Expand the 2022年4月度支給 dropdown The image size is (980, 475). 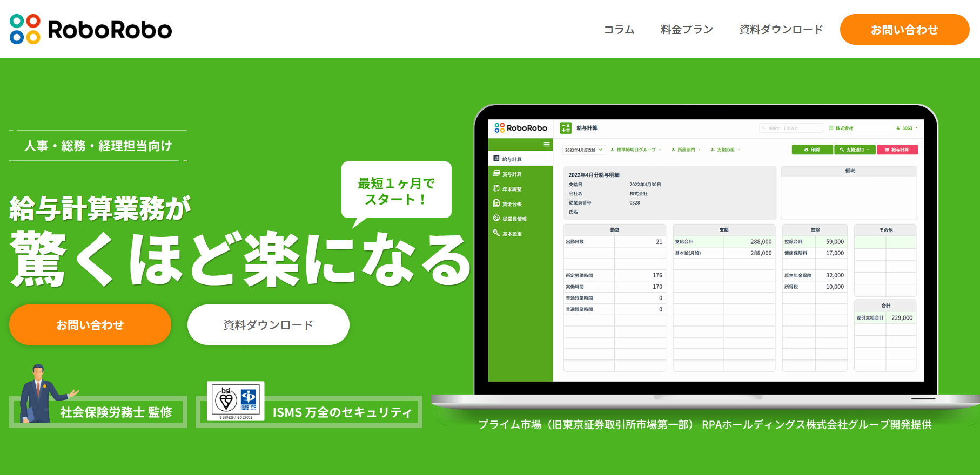[x=583, y=150]
